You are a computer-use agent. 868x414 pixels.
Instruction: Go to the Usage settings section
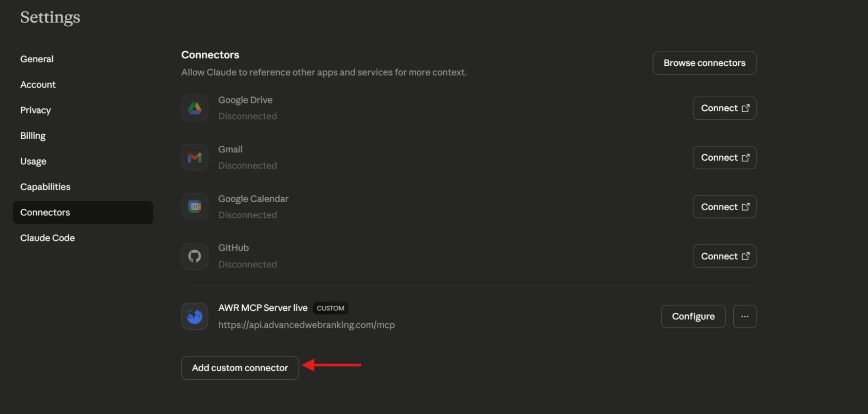(33, 161)
